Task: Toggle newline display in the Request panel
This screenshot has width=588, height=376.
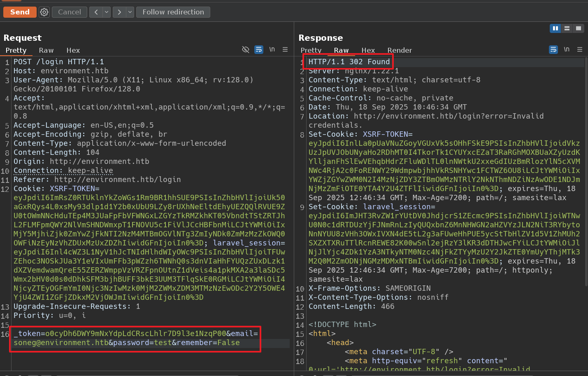Action: [272, 49]
